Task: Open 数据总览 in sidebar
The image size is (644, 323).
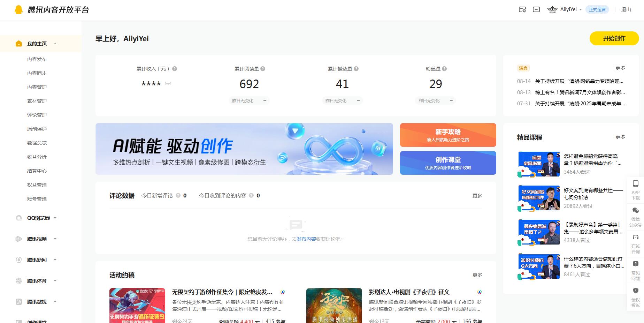Action: (x=37, y=143)
